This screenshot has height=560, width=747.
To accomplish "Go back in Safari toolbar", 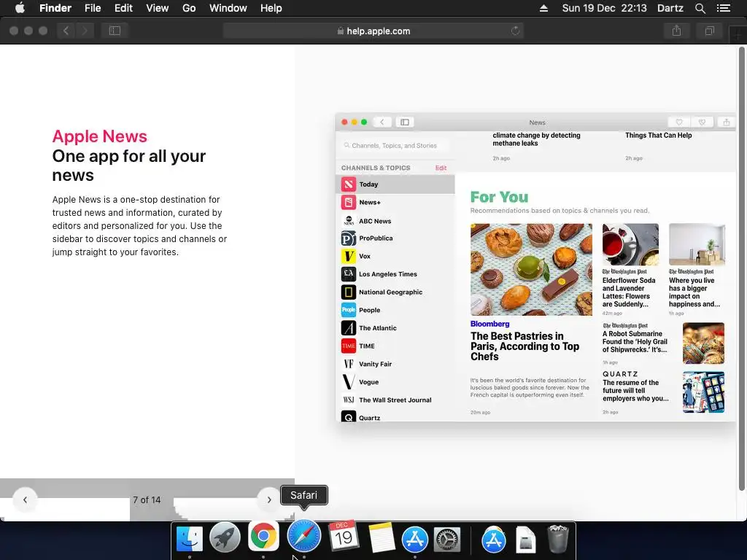I will 66,31.
